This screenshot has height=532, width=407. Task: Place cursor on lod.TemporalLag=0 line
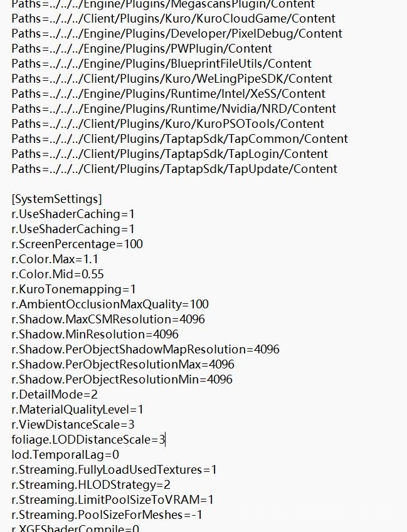(65, 455)
